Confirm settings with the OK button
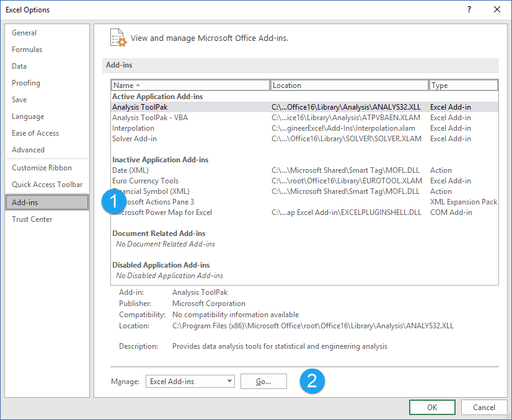 tap(432, 407)
